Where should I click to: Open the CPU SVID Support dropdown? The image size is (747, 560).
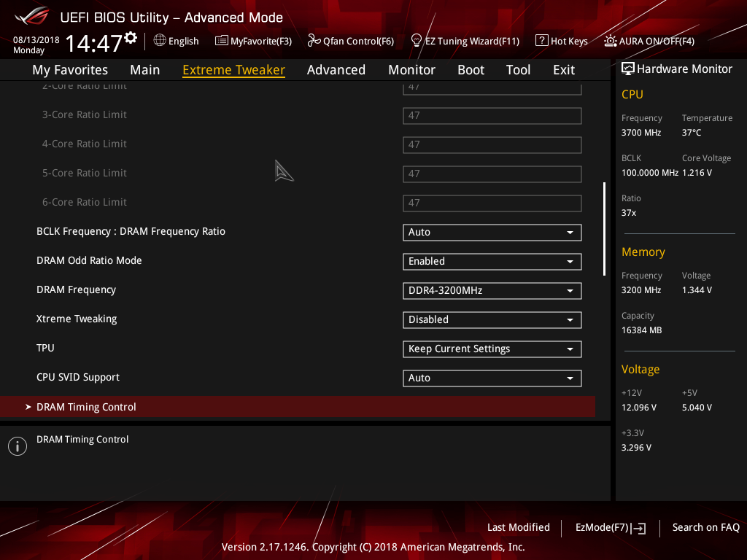click(x=492, y=378)
